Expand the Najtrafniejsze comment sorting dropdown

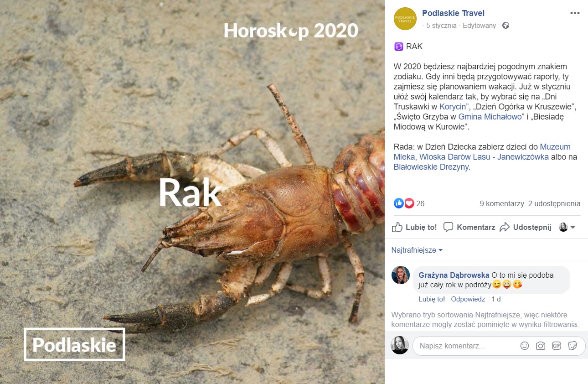coord(417,250)
